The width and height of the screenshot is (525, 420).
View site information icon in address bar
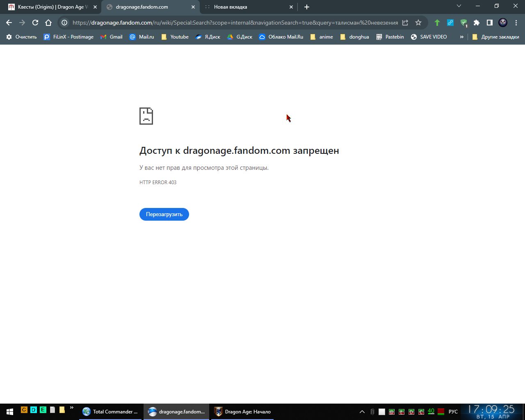click(64, 23)
